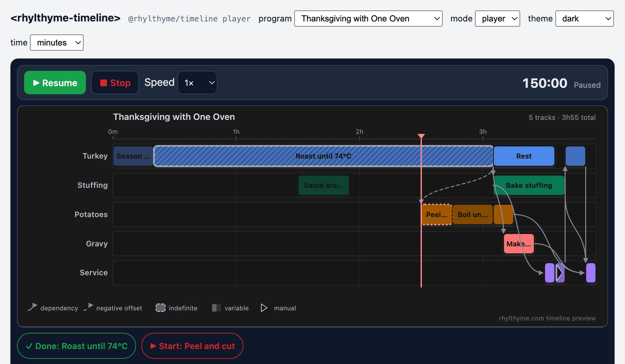
Task: Click the '5 tracks · 3h55 total' text
Action: (562, 117)
